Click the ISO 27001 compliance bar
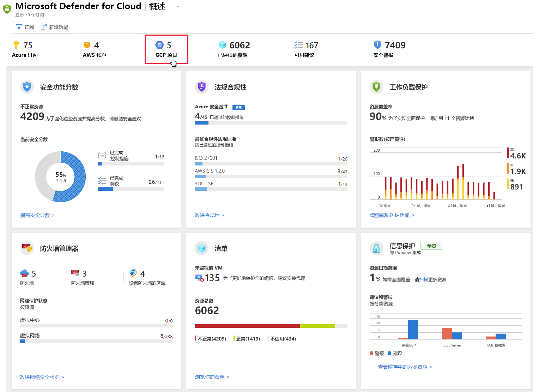 coord(271,164)
